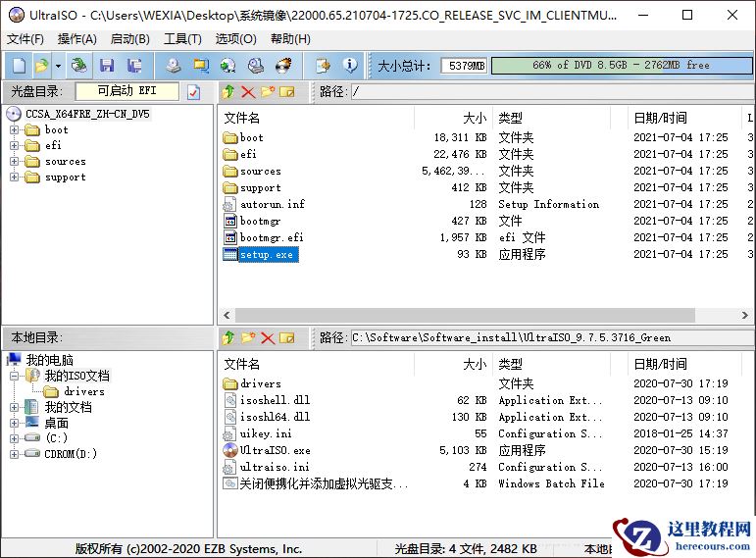Screen dimensions: 756x558
Task: Click the boot file properties checkmark icon
Action: coord(194,91)
